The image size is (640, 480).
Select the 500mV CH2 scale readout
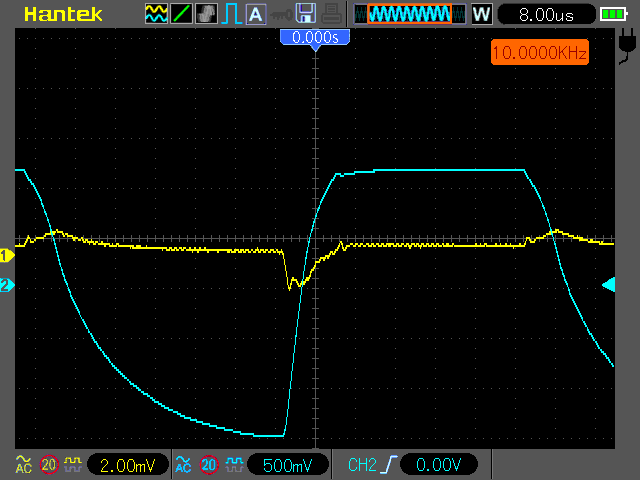(x=288, y=465)
